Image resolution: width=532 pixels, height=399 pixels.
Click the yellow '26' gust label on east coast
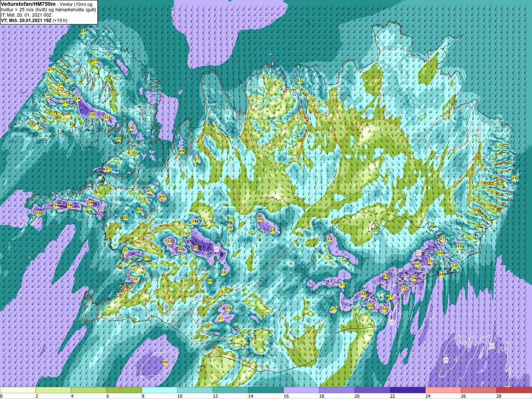point(515,178)
